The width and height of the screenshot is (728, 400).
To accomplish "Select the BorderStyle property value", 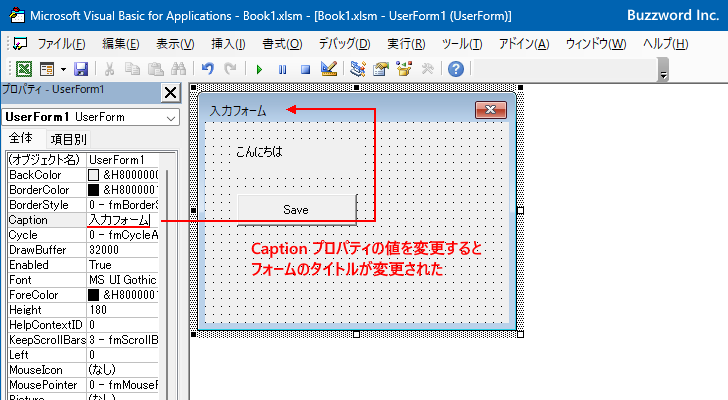I will [x=123, y=205].
